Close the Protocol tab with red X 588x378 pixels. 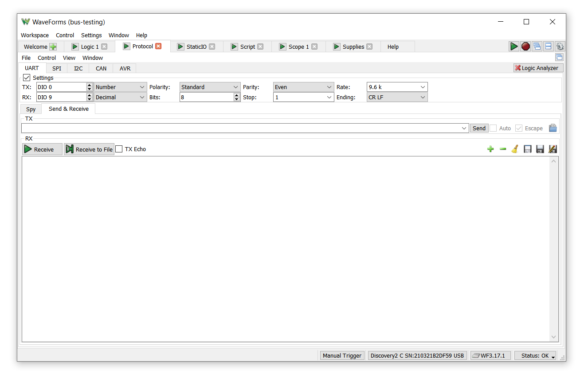(158, 46)
